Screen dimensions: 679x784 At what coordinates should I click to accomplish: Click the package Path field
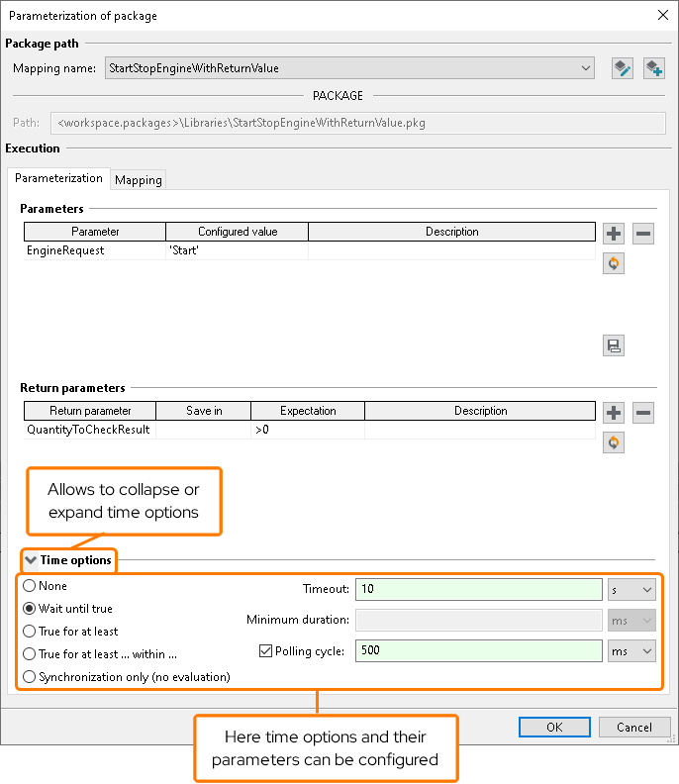tap(358, 123)
